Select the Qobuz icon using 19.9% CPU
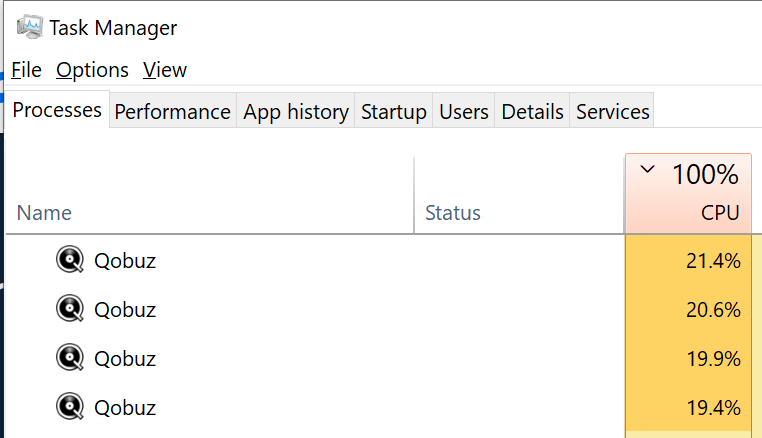 [x=70, y=358]
